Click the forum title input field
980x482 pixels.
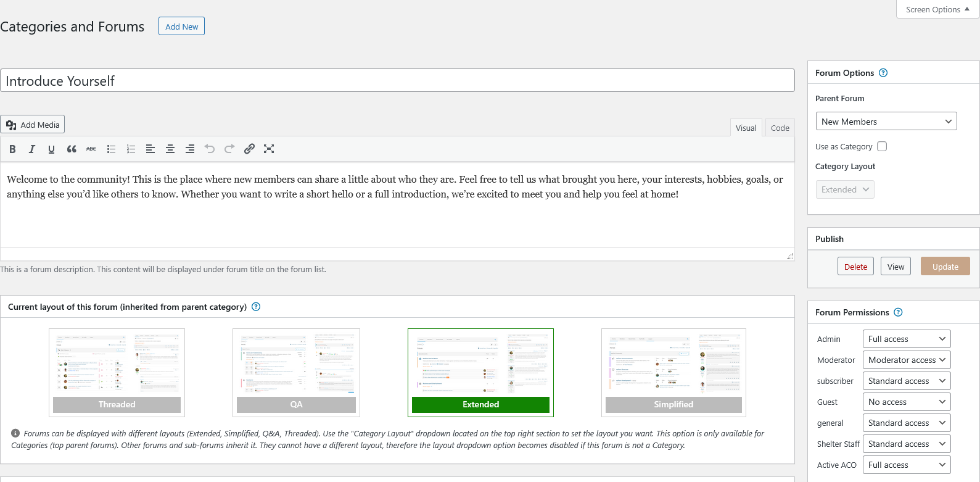pos(397,81)
